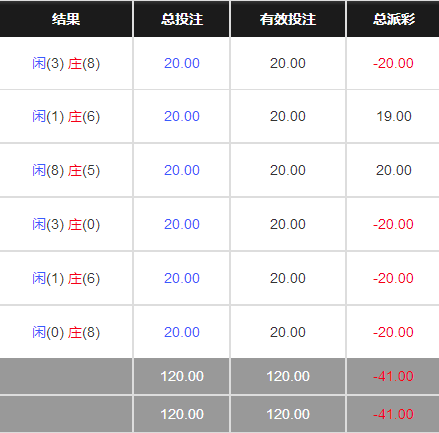Click the 19.00 payout value

point(394,116)
